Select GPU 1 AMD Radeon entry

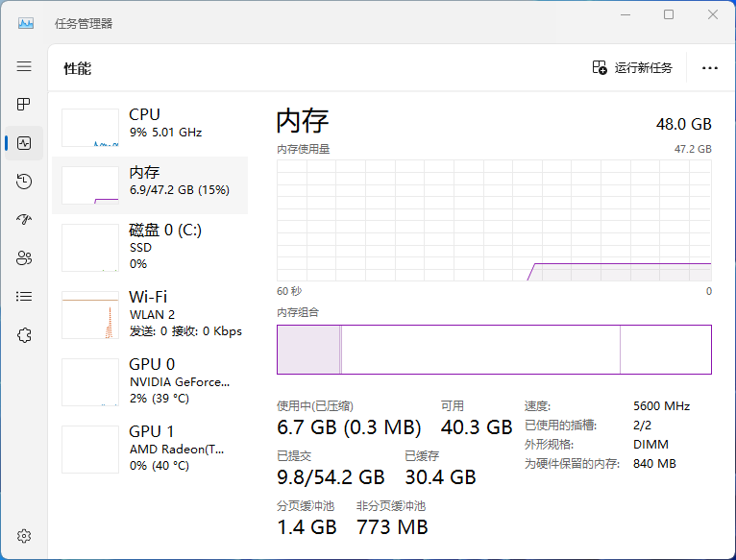click(x=149, y=449)
